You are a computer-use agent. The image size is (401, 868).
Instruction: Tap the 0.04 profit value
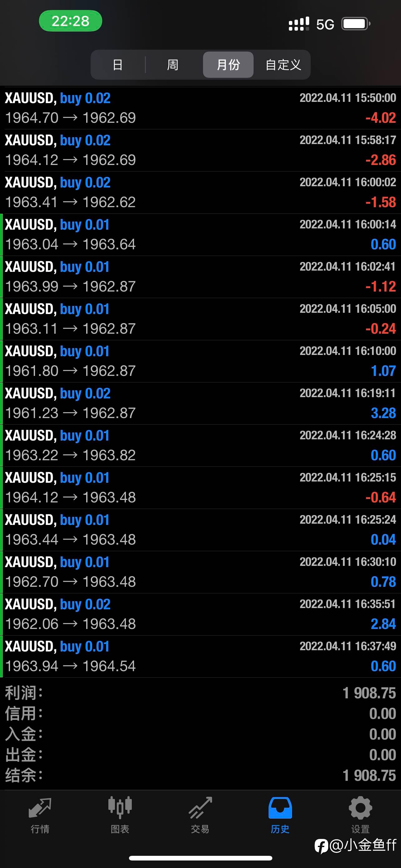[383, 540]
